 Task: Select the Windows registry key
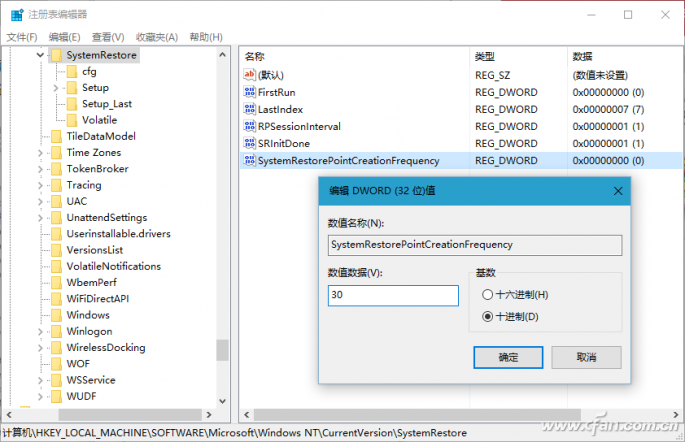pyautogui.click(x=88, y=315)
